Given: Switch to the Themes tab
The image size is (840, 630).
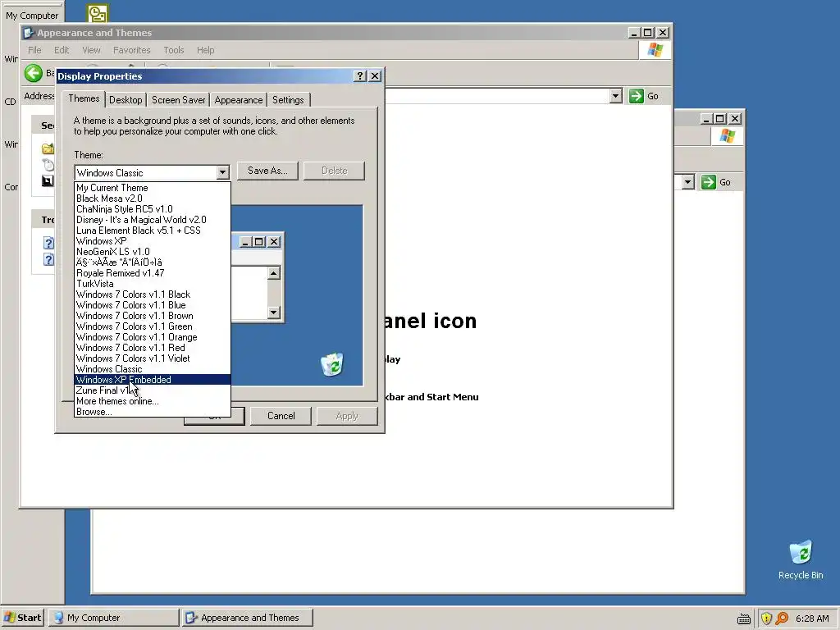Looking at the screenshot, I should pyautogui.click(x=84, y=98).
